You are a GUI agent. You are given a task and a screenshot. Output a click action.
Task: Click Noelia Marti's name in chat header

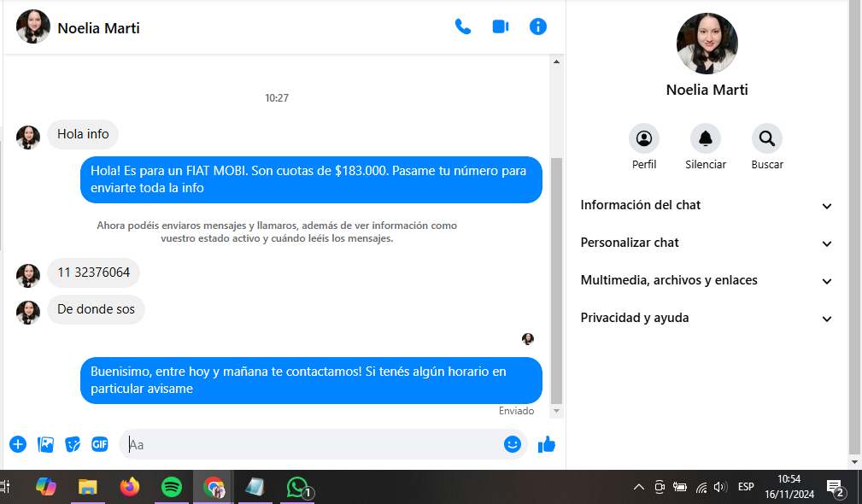pyautogui.click(x=98, y=28)
